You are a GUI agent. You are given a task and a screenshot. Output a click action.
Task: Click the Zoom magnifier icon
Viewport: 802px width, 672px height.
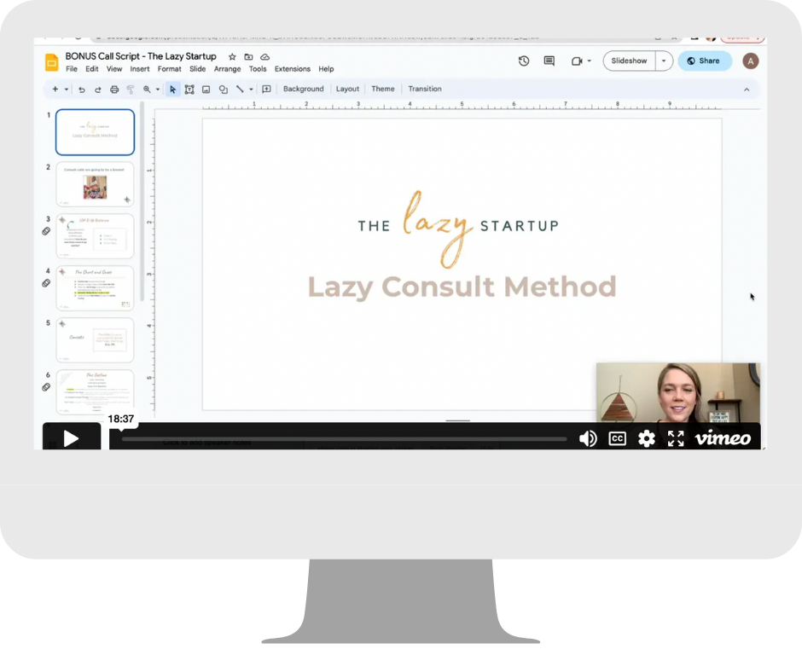click(x=147, y=90)
